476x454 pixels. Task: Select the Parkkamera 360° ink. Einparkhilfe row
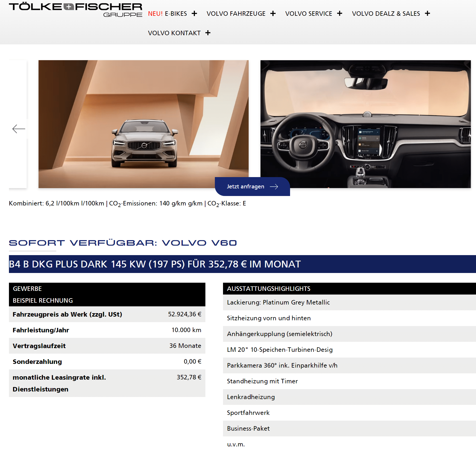coord(350,365)
